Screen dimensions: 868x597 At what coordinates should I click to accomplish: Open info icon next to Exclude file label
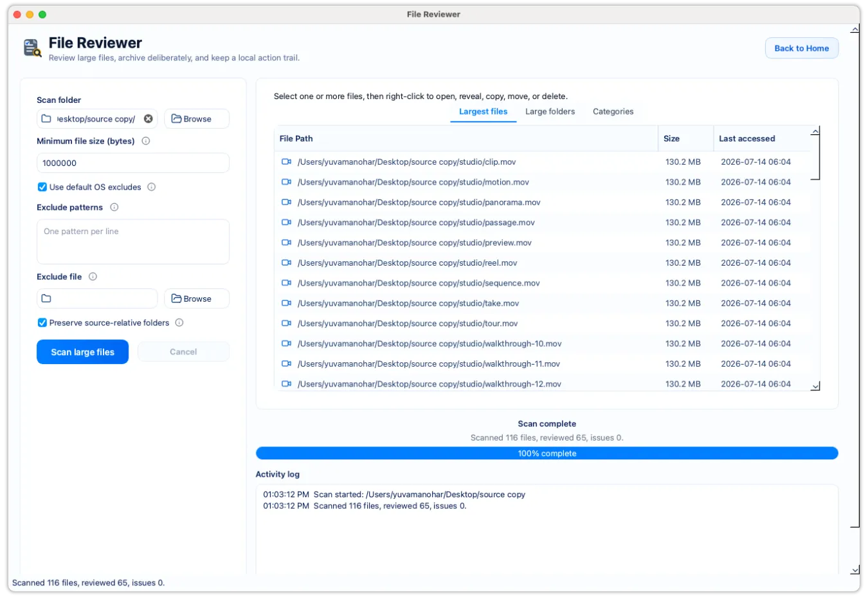click(93, 277)
